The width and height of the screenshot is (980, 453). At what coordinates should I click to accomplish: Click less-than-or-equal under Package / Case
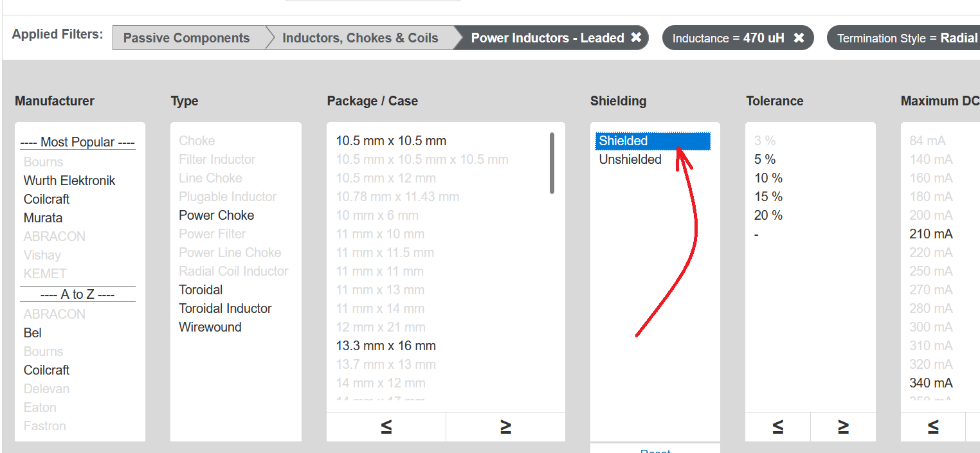[x=386, y=427]
